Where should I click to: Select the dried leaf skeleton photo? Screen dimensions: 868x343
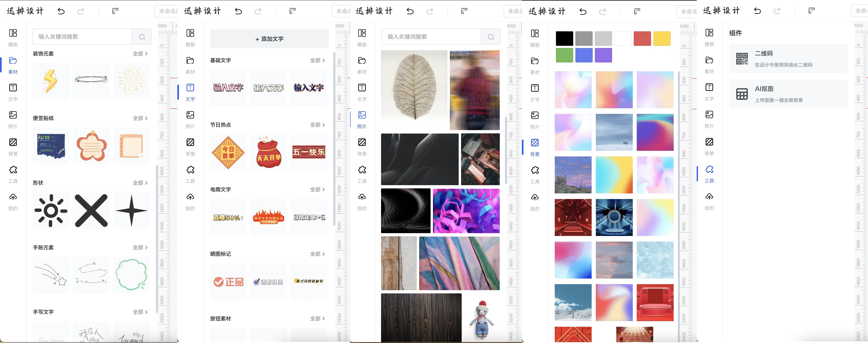[x=414, y=90]
